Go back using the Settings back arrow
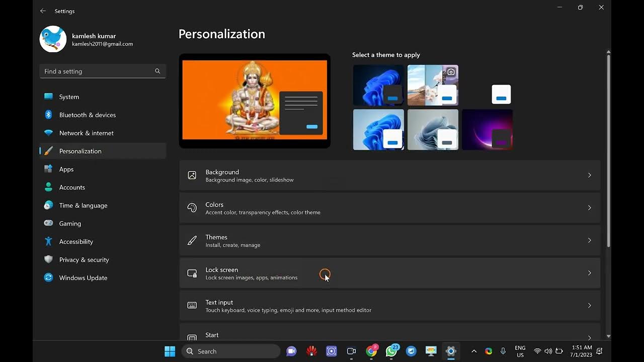The image size is (644, 362). point(43,11)
